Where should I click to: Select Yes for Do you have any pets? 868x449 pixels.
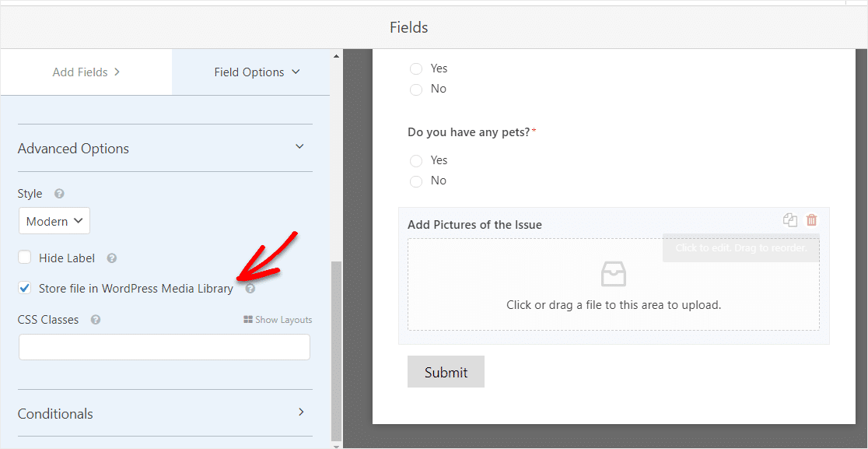tap(416, 160)
